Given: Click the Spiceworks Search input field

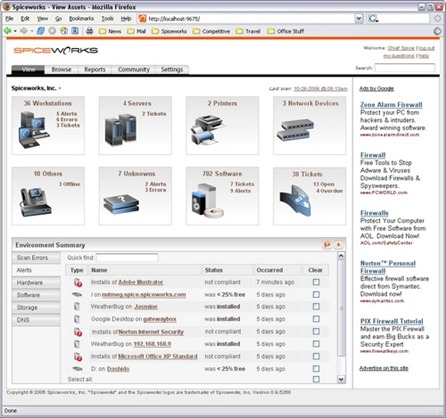Looking at the screenshot, I should [405, 68].
